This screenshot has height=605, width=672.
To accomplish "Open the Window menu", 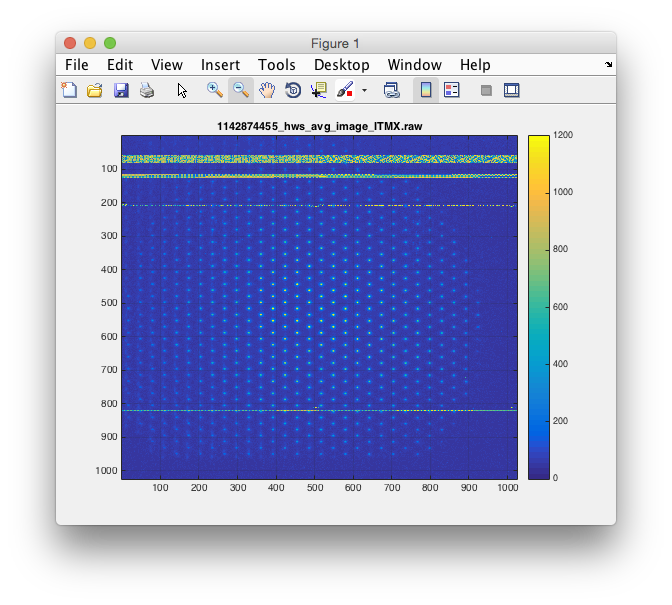I will click(414, 65).
